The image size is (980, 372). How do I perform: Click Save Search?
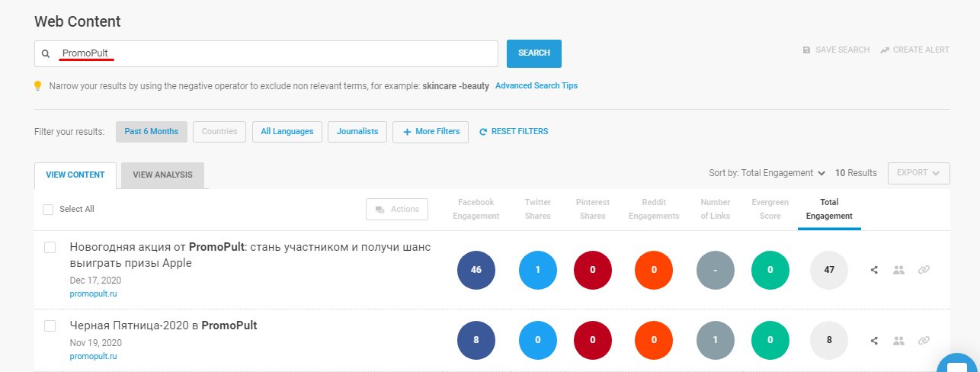[836, 50]
